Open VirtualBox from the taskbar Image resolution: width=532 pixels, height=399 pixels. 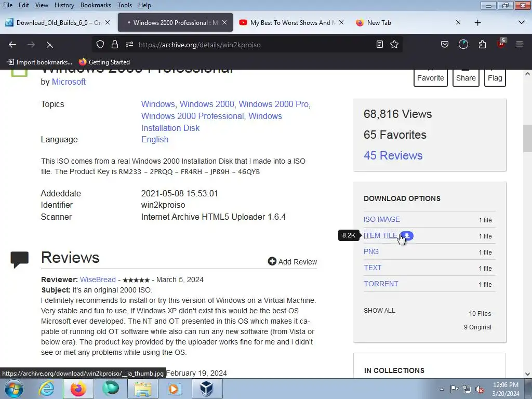[x=207, y=389]
